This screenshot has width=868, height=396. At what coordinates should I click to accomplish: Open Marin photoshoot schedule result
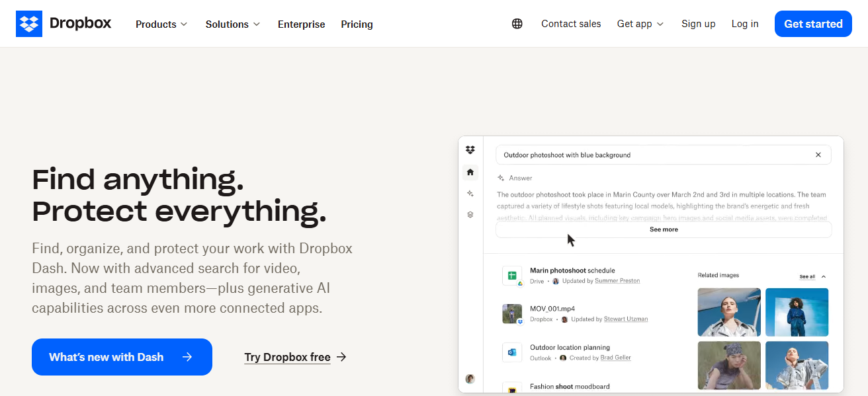pos(572,270)
